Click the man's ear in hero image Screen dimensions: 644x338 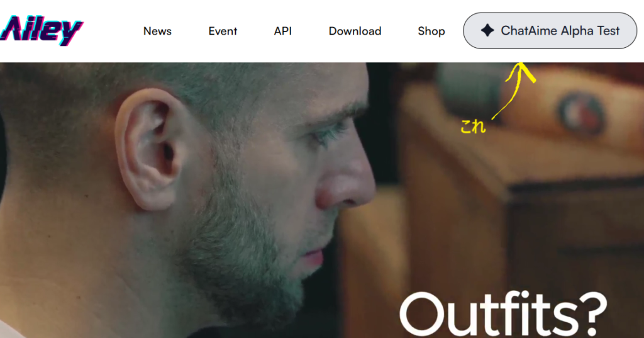click(x=148, y=149)
